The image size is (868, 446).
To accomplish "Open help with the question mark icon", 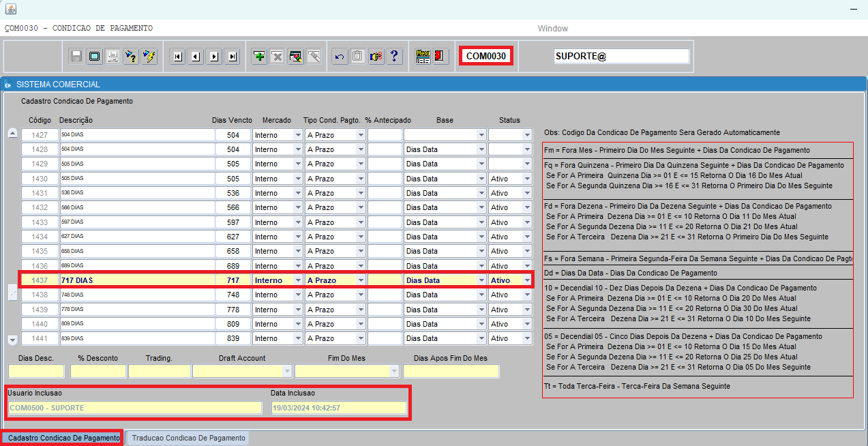I will (x=393, y=57).
